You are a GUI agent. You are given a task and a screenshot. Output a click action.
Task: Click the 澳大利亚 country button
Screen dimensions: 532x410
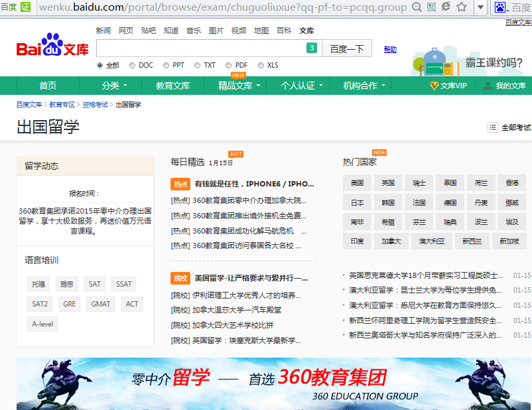432,241
